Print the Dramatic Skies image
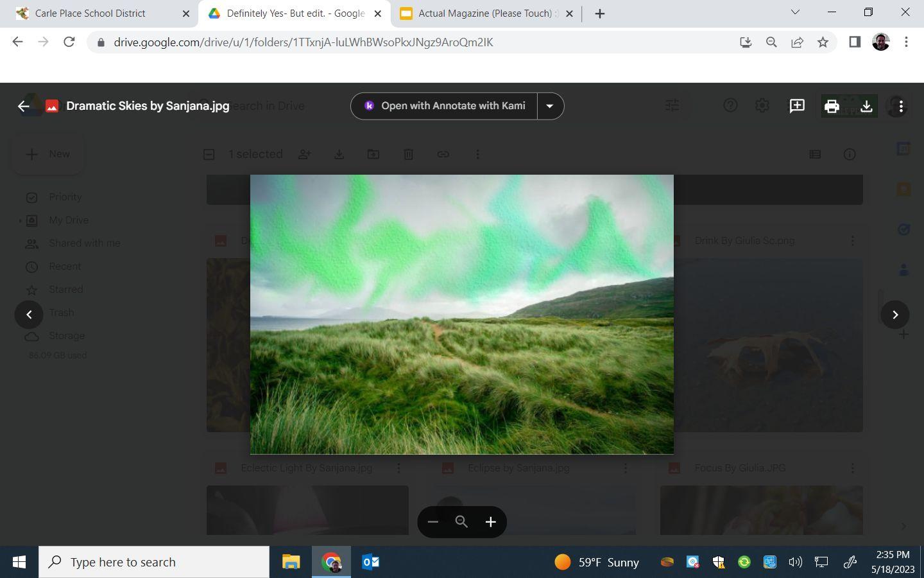The width and height of the screenshot is (924, 578). (832, 106)
